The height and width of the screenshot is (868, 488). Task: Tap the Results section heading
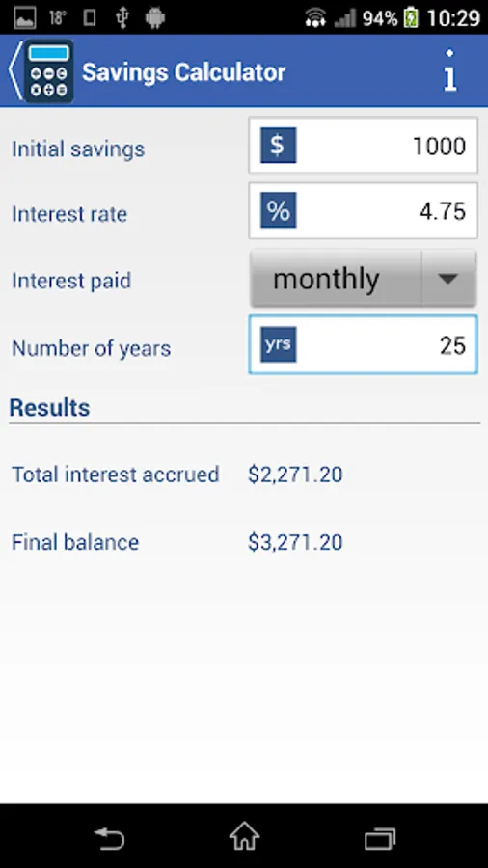[x=50, y=407]
